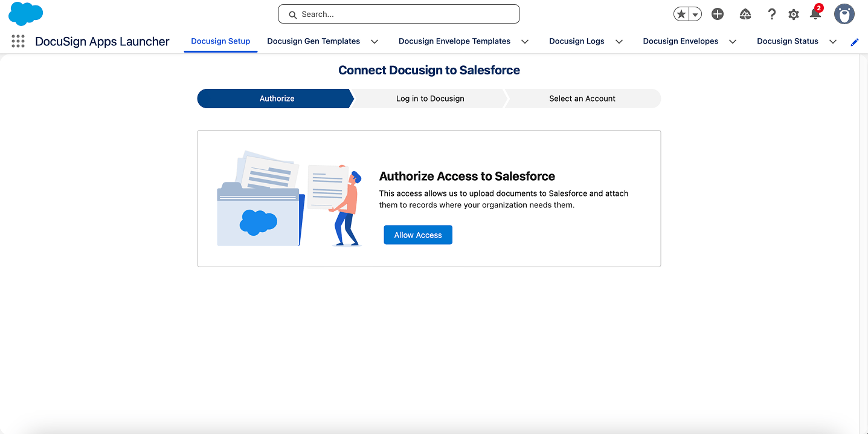Select the Docusign Setup tab
The image size is (868, 434).
click(x=220, y=41)
